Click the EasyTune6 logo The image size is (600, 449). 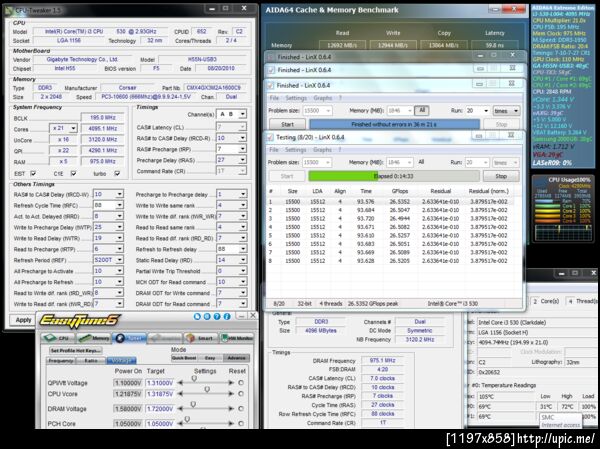click(80, 320)
